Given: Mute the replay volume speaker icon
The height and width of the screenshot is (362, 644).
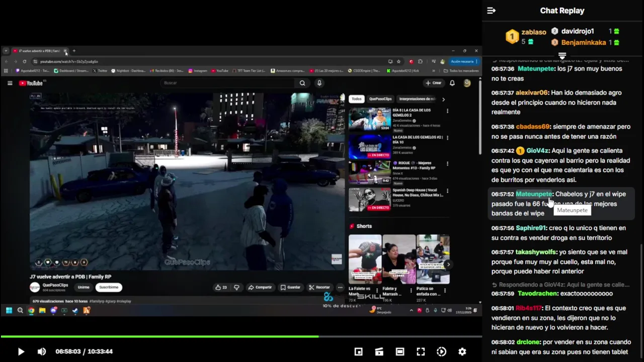Looking at the screenshot, I should coord(42,352).
